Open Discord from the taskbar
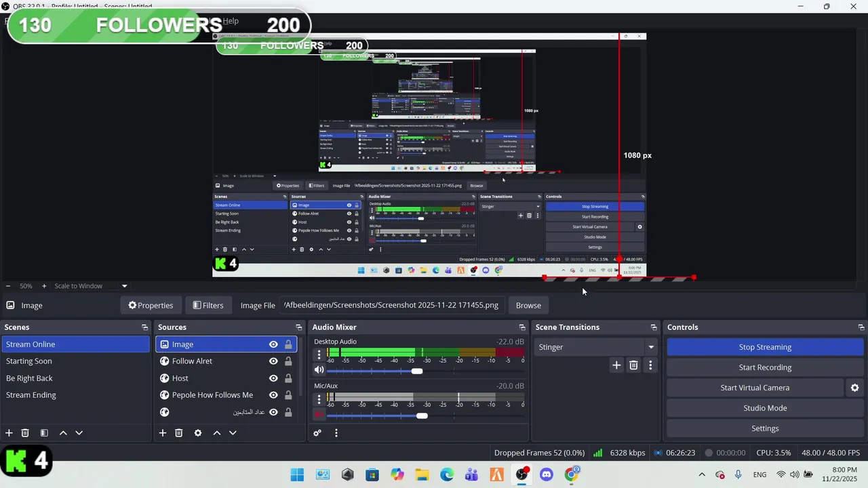Image resolution: width=868 pixels, height=488 pixels. [x=547, y=474]
